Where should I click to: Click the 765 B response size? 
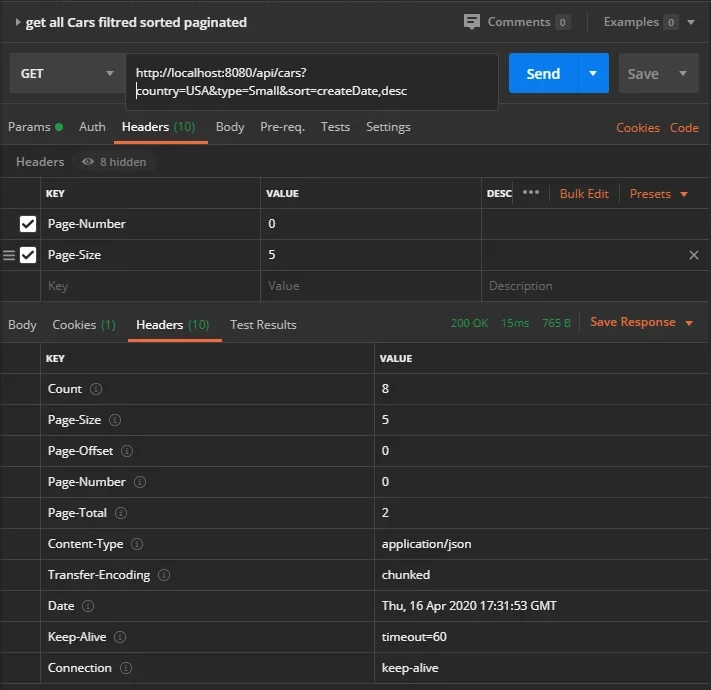point(556,323)
